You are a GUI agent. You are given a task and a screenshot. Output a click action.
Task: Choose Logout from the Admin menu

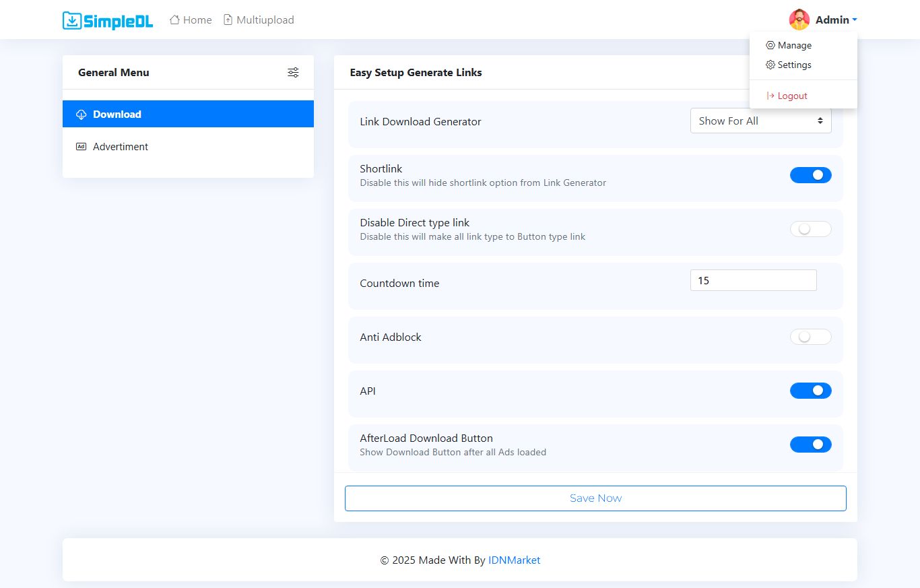pos(792,96)
